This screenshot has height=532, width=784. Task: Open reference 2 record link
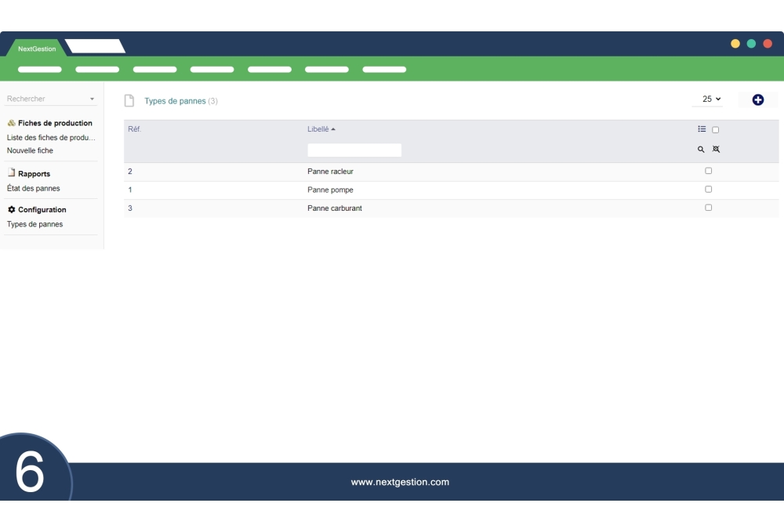130,171
